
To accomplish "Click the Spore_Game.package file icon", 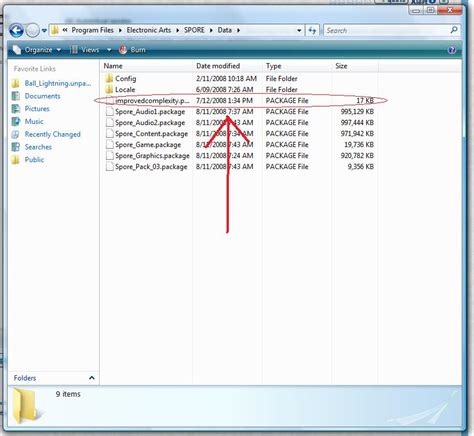I will point(109,145).
